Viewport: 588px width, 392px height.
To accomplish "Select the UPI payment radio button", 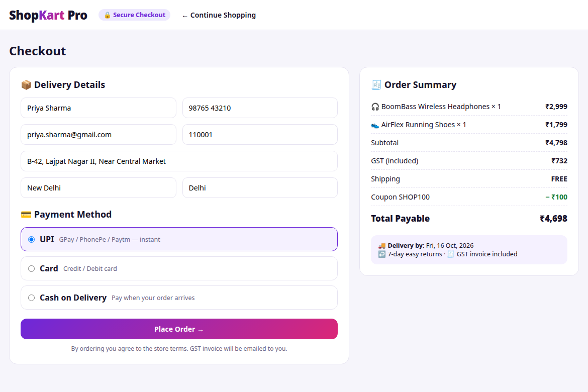I will coord(32,239).
